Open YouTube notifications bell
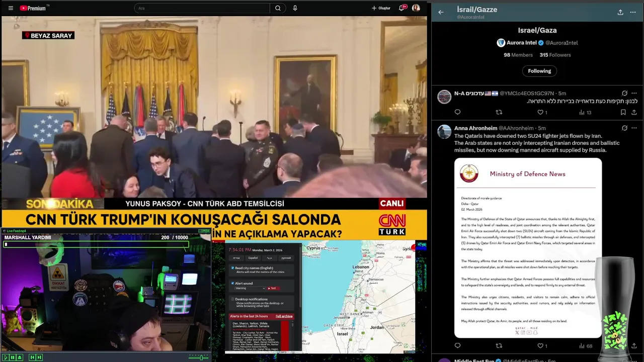The image size is (644, 362). [x=402, y=8]
